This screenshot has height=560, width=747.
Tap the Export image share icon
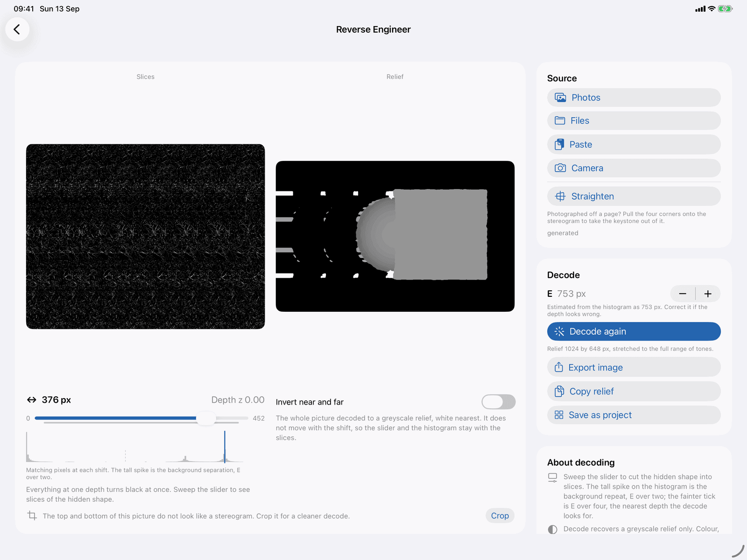[x=559, y=367]
